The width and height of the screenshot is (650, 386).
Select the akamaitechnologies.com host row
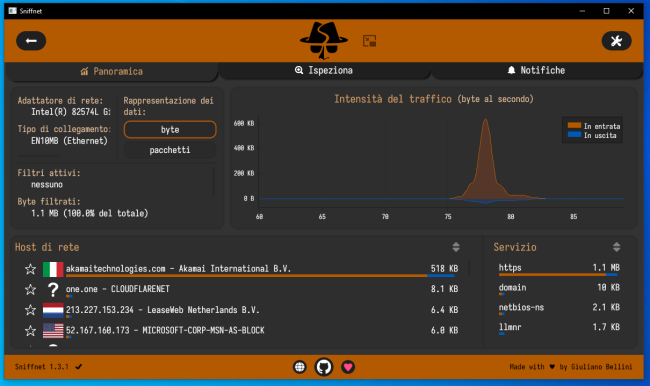[241, 269]
